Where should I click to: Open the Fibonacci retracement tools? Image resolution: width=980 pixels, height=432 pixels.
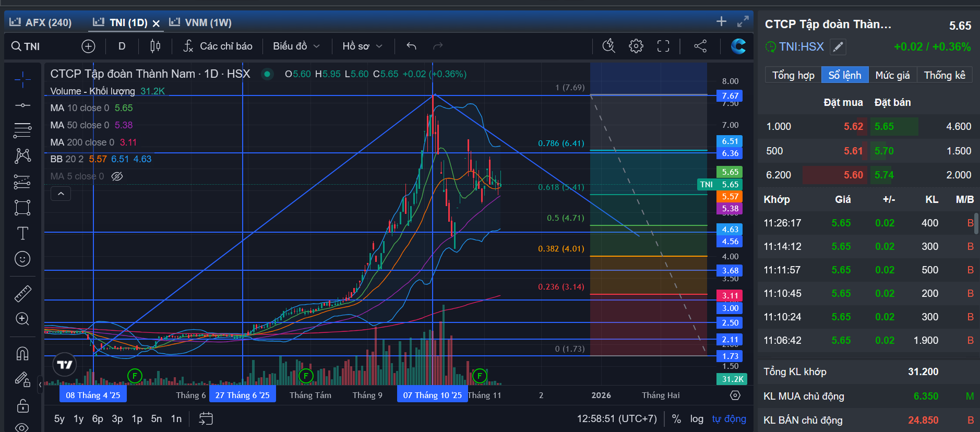pos(22,130)
